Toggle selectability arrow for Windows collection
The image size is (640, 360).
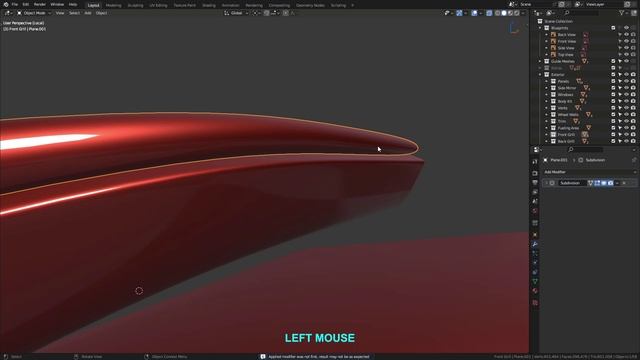[x=620, y=95]
